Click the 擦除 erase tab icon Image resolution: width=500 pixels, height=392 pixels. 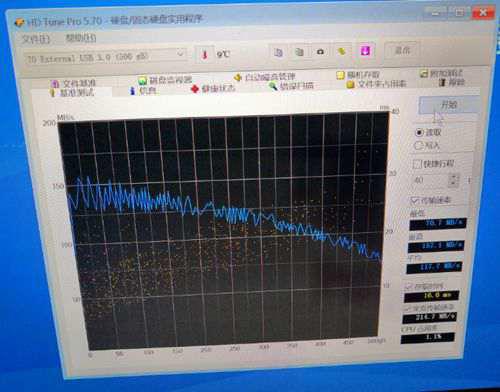(442, 82)
